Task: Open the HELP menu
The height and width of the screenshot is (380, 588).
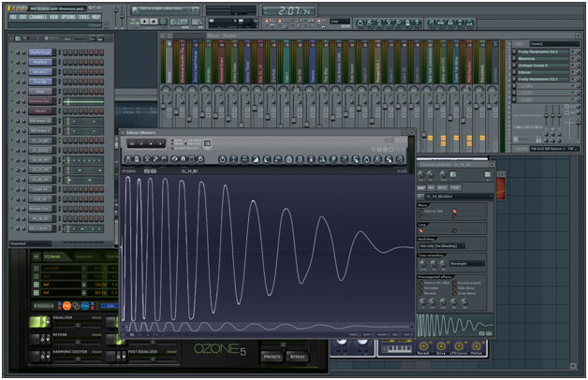Action: click(96, 17)
